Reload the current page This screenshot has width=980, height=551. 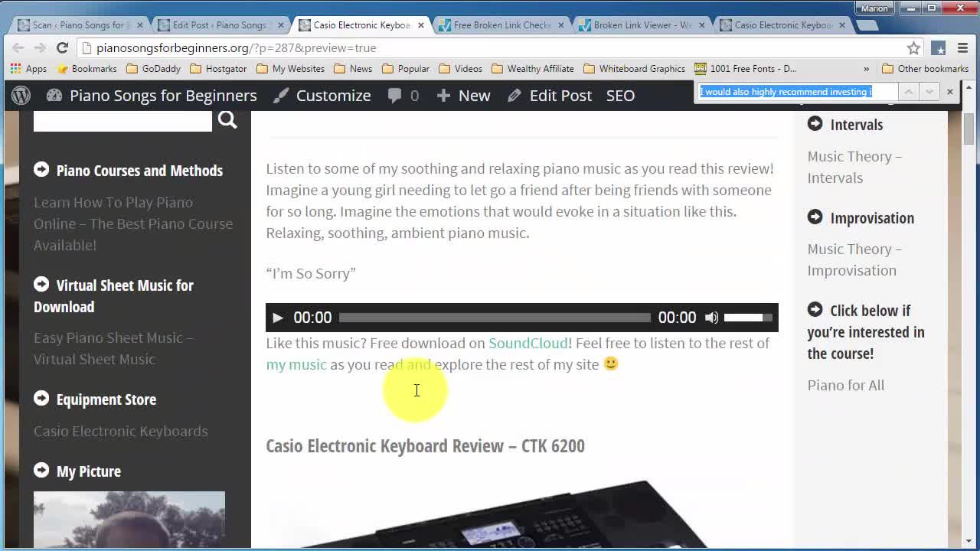(62, 47)
